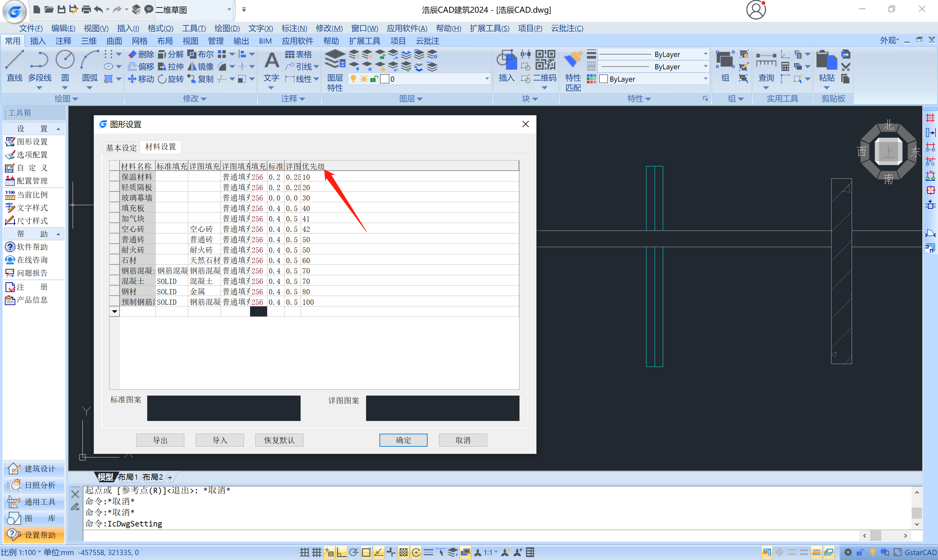Image resolution: width=938 pixels, height=560 pixels.
Task: Click the 恢复默认 button
Action: tap(279, 440)
